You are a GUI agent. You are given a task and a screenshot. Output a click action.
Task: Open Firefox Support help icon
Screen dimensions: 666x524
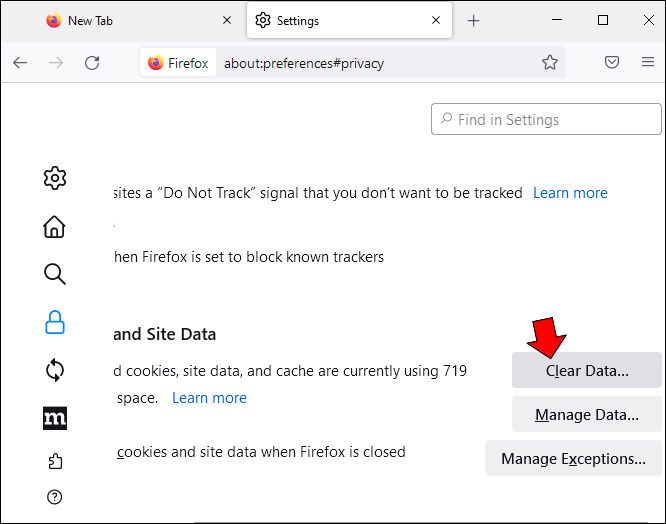coord(55,497)
